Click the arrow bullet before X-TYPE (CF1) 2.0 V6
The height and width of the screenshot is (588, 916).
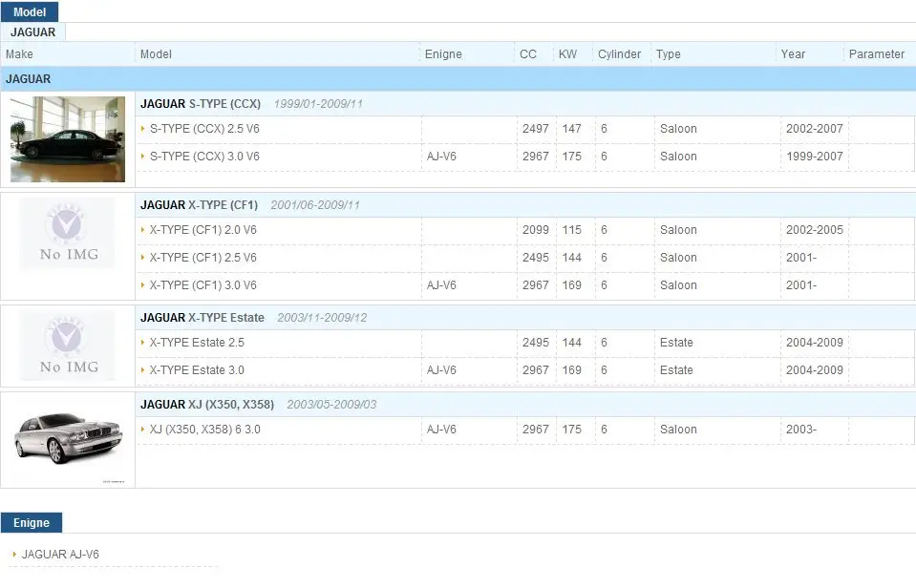tap(142, 230)
